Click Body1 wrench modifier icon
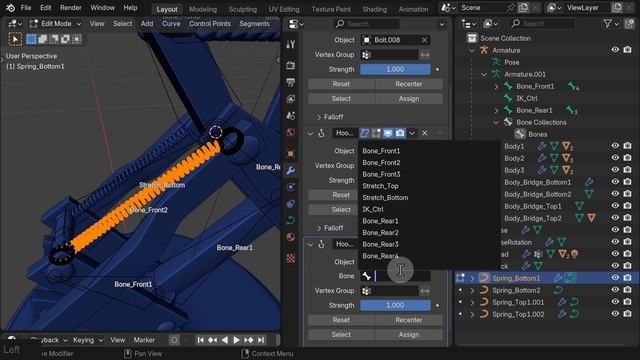This screenshot has height=360, width=640. tap(542, 146)
